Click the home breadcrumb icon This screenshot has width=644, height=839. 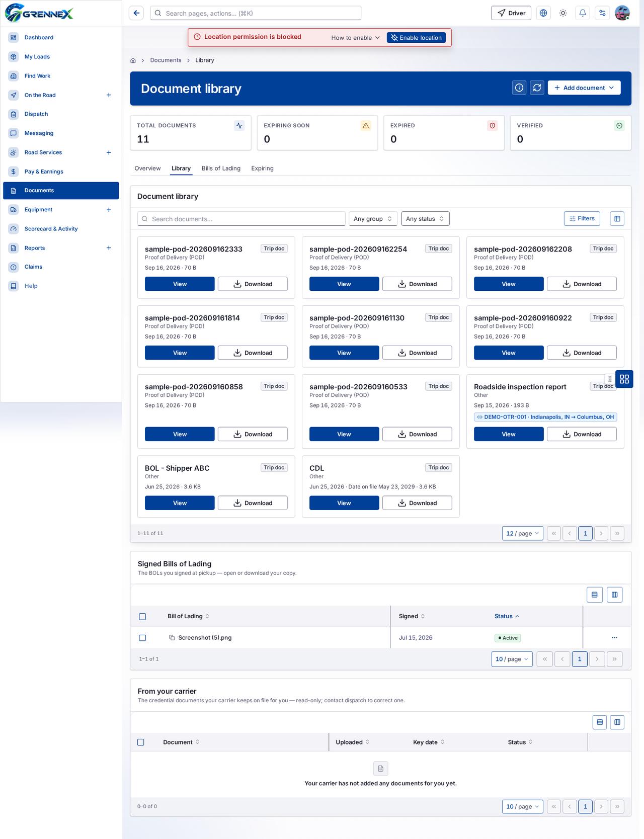(133, 60)
